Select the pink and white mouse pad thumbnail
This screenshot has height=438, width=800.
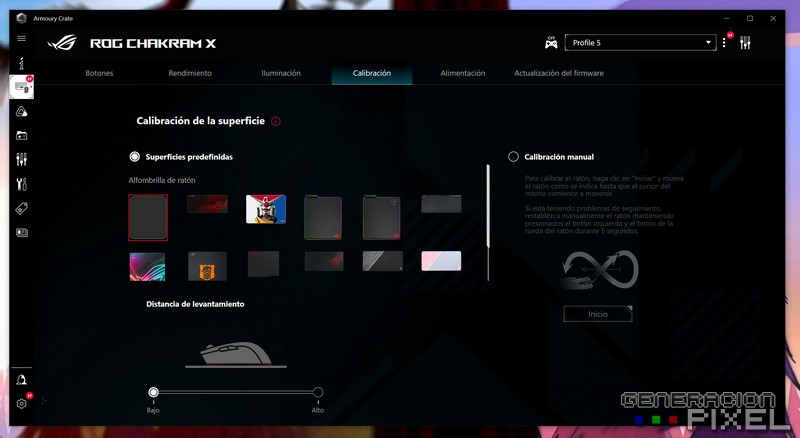[441, 261]
